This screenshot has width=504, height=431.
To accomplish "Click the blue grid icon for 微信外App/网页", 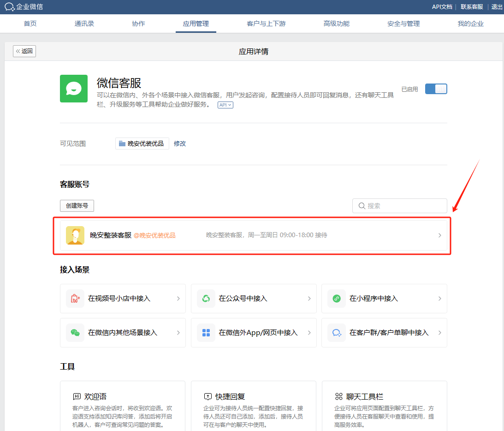I will 206,333.
